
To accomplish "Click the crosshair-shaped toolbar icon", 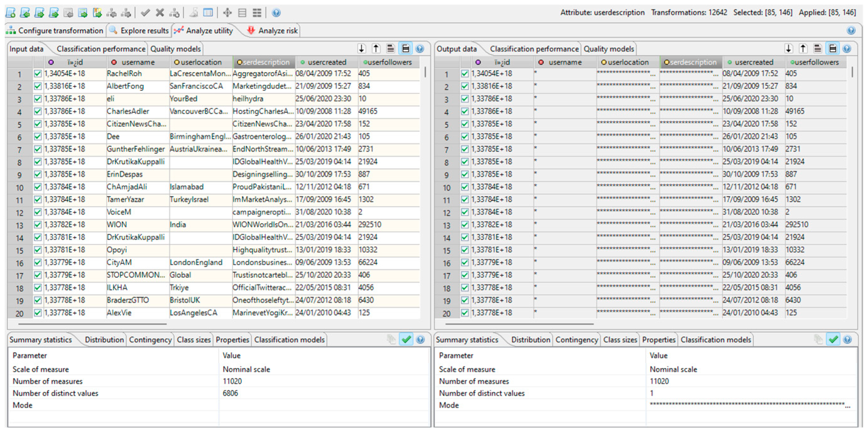I will [227, 13].
